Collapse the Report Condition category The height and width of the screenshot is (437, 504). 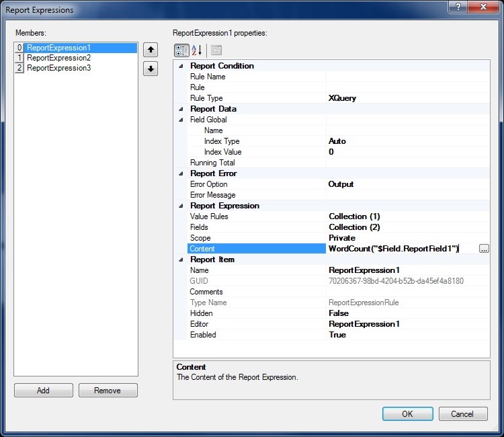(180, 66)
